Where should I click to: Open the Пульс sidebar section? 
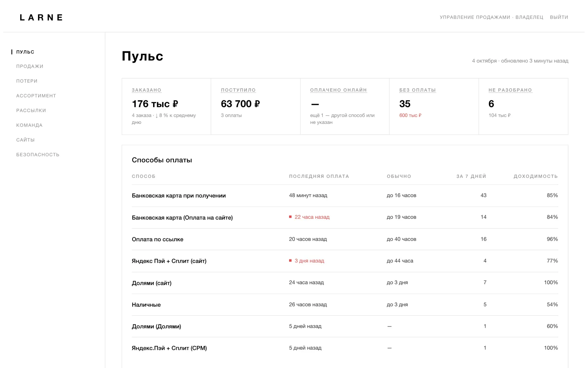pyautogui.click(x=25, y=52)
